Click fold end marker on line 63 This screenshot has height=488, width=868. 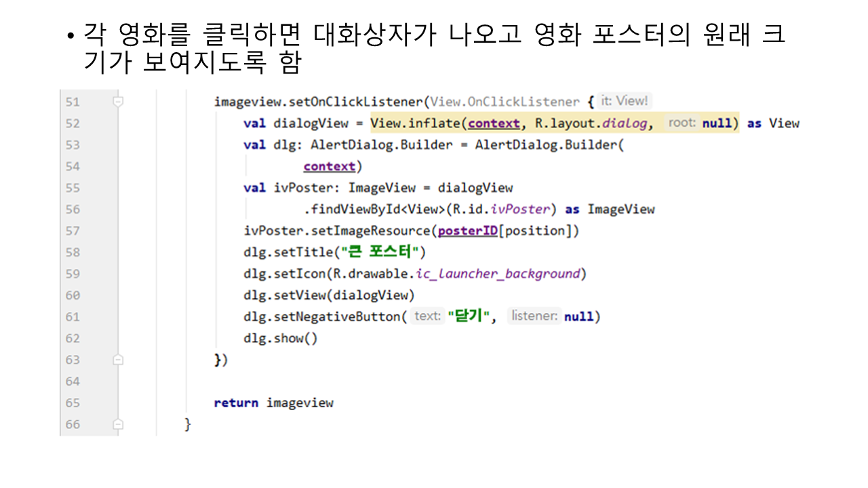point(118,360)
